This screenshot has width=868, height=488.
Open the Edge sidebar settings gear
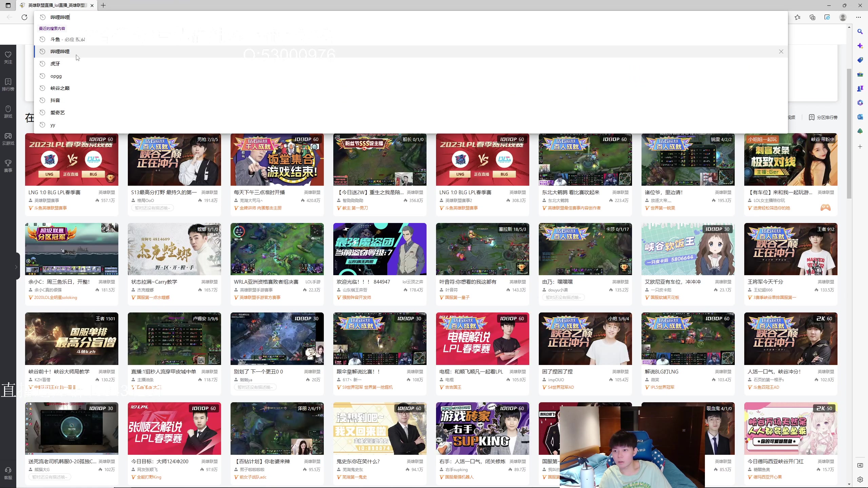tap(860, 480)
